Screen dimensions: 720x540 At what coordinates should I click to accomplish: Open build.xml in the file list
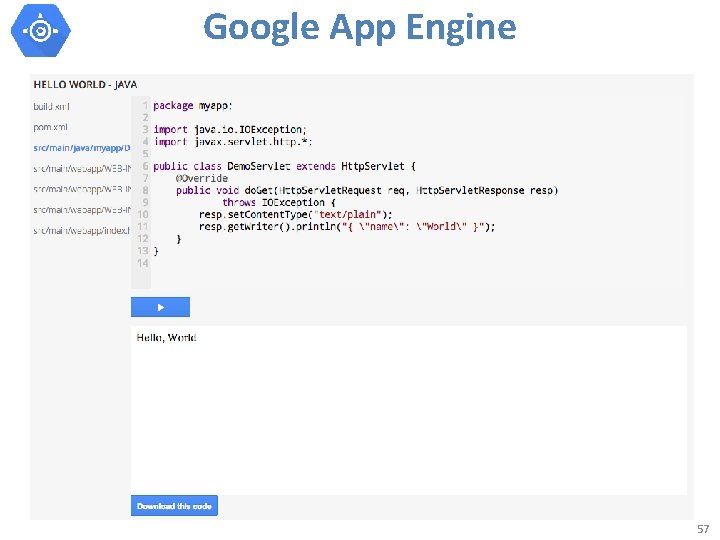pos(51,107)
